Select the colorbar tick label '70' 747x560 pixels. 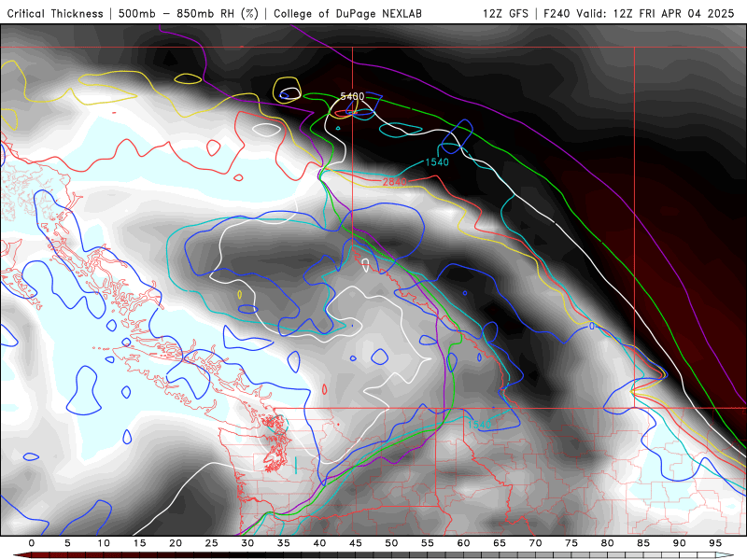coord(535,543)
